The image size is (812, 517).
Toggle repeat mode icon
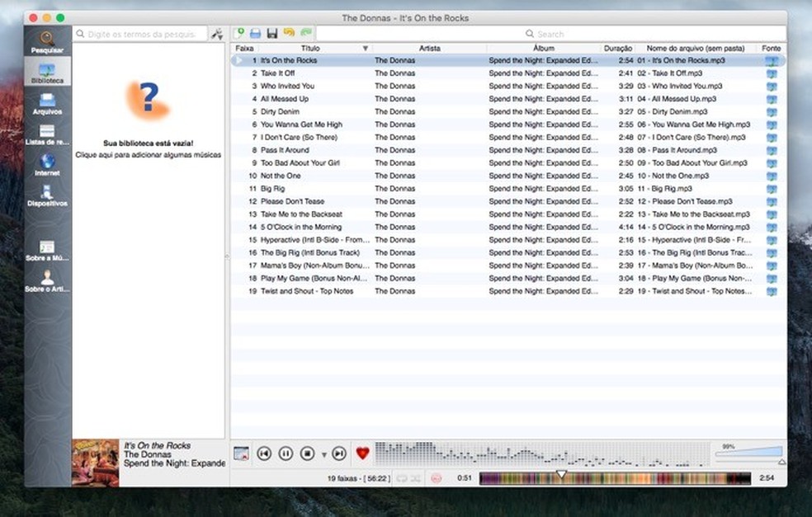pyautogui.click(x=401, y=479)
